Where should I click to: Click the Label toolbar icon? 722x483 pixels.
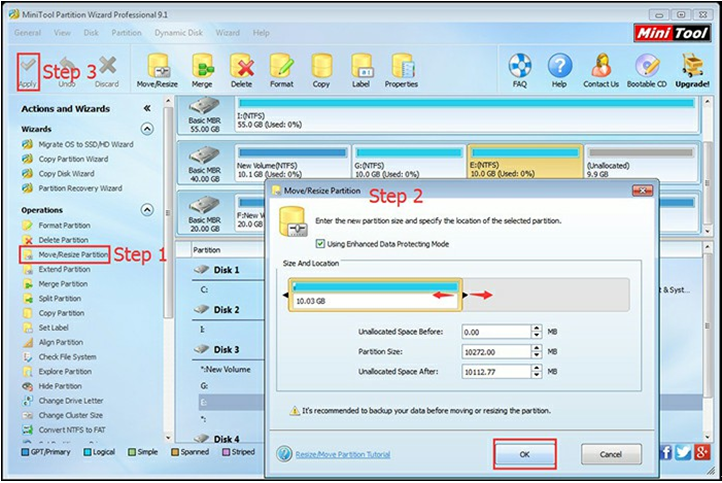[361, 66]
